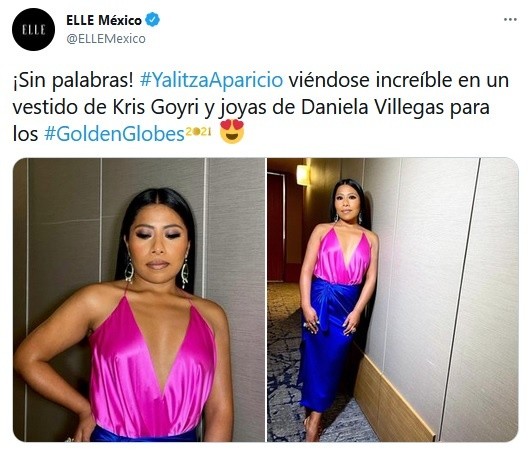
Task: Open the left close-up portrait photo
Action: [139, 300]
